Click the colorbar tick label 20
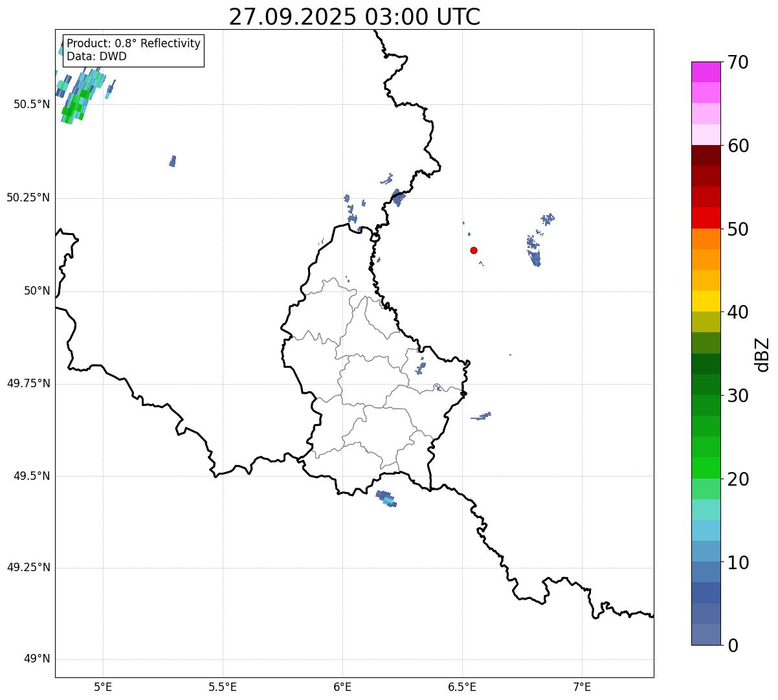The image size is (778, 700). [x=737, y=479]
